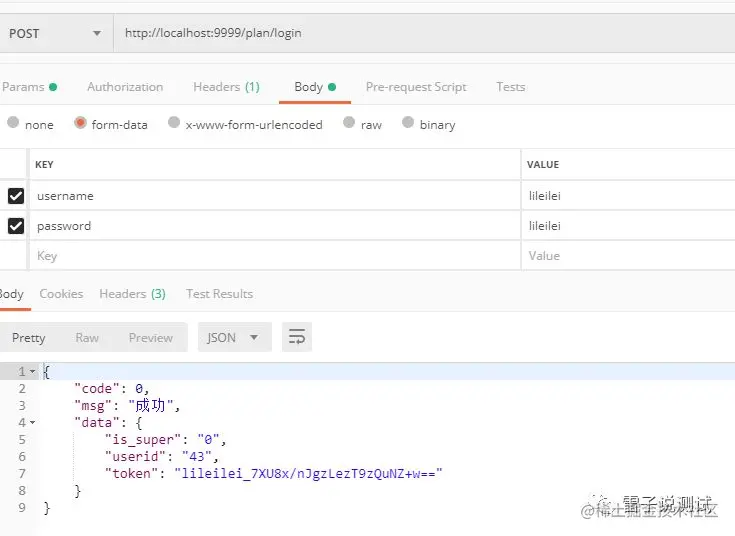735x536 pixels.
Task: Open the POST method dropdown
Action: click(x=55, y=33)
